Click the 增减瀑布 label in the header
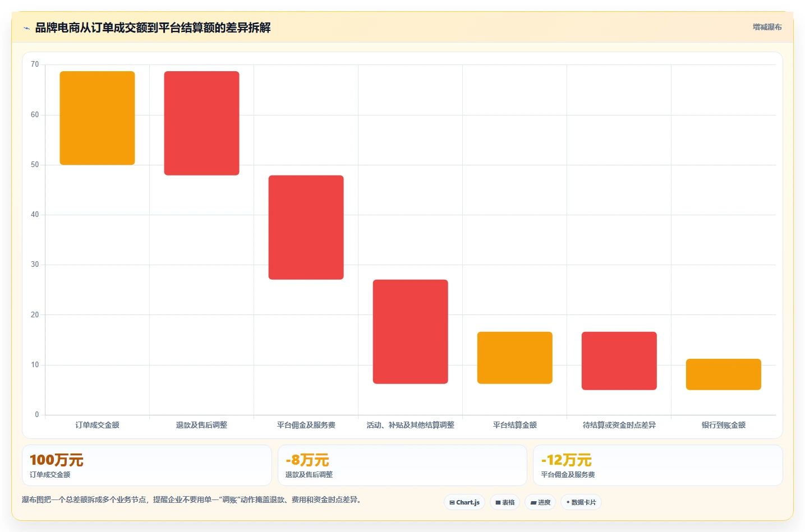 tap(767, 27)
